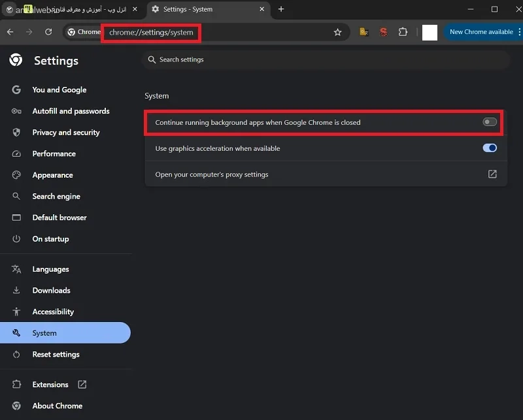Open the proxy settings external link icon
523x420 pixels.
[x=492, y=174]
